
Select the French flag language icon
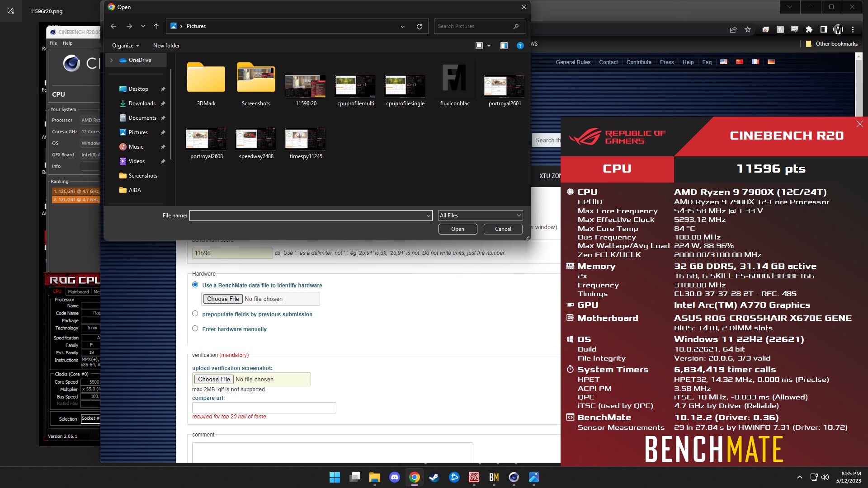click(755, 62)
